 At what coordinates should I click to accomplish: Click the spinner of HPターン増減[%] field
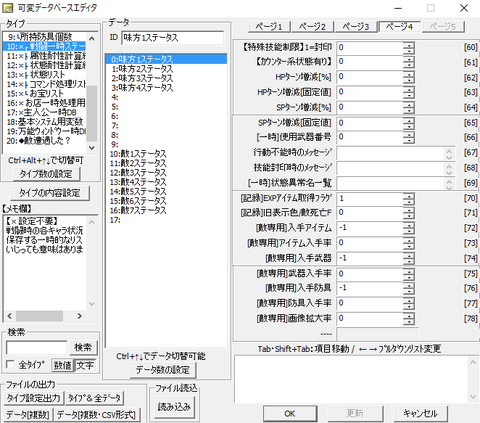409,77
